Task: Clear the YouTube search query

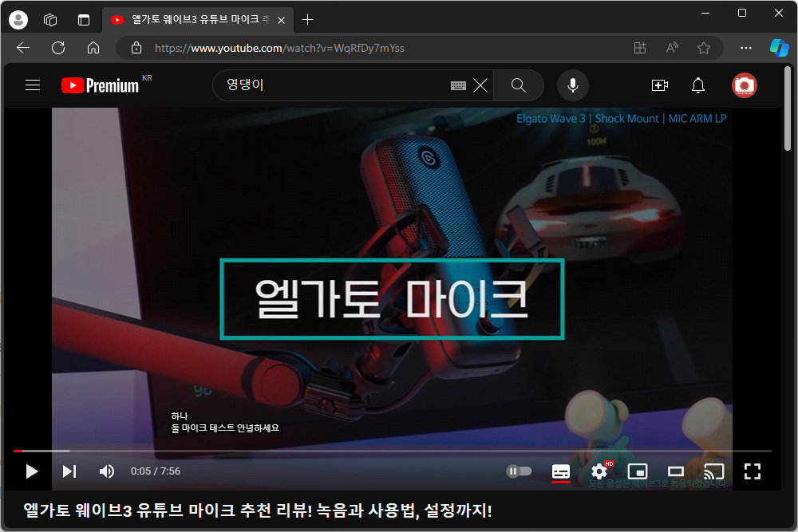Action: pyautogui.click(x=480, y=85)
